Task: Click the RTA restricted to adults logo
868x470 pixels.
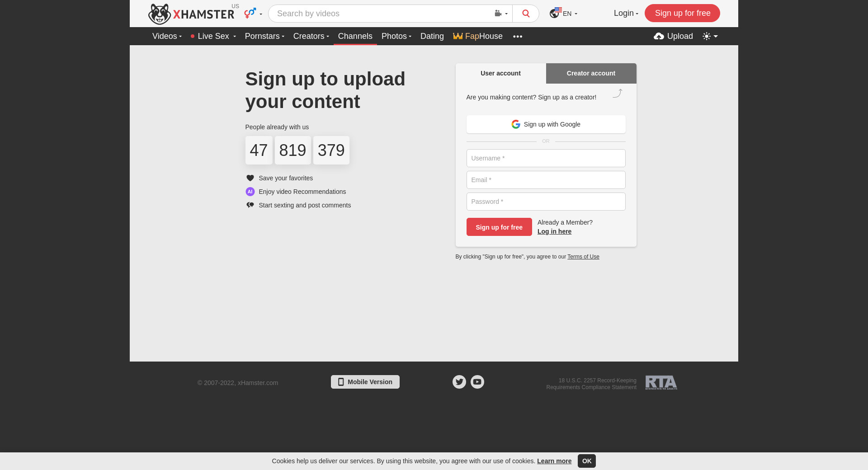Action: tap(661, 383)
